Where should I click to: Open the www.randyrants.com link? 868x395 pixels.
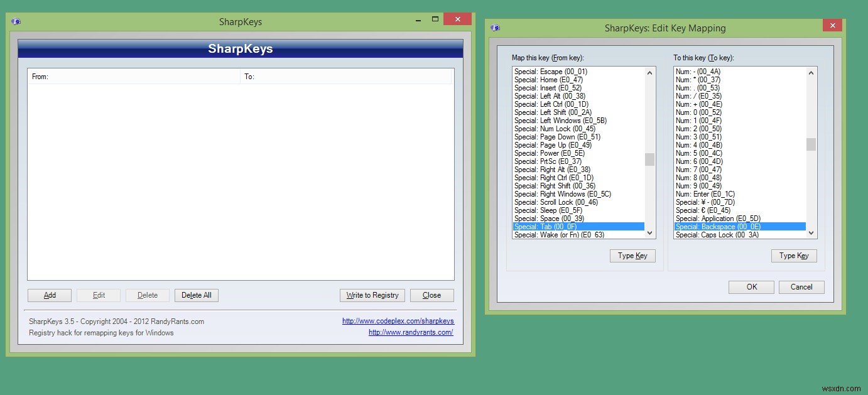[411, 333]
